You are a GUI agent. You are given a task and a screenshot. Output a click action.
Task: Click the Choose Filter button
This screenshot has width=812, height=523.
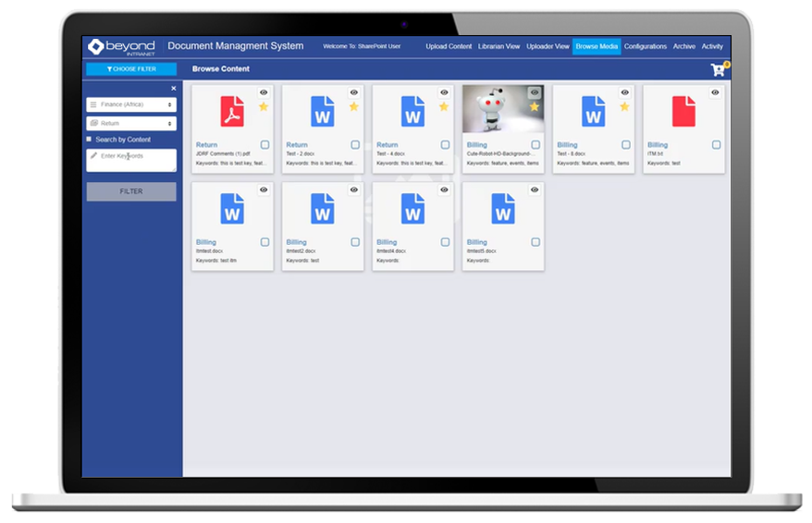pyautogui.click(x=131, y=68)
